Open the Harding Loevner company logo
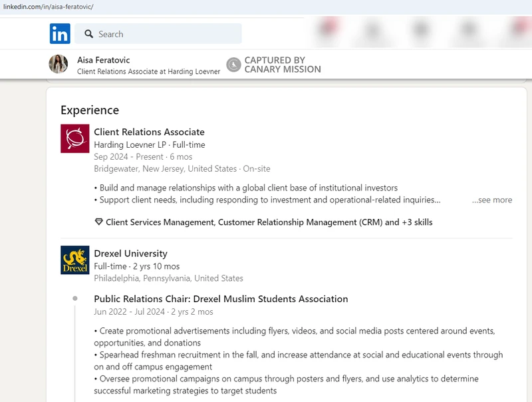Viewport: 532px width, 402px height. pyautogui.click(x=75, y=138)
